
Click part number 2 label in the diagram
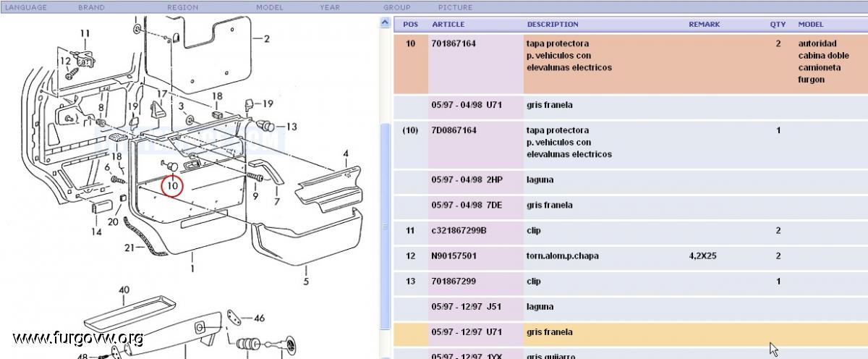pos(266,38)
